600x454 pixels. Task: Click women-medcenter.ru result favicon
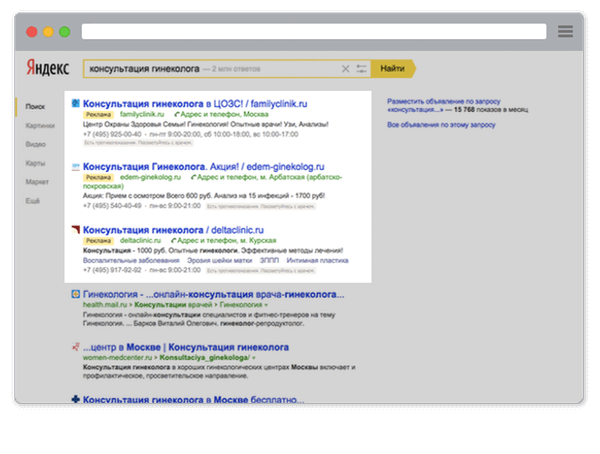(76, 347)
